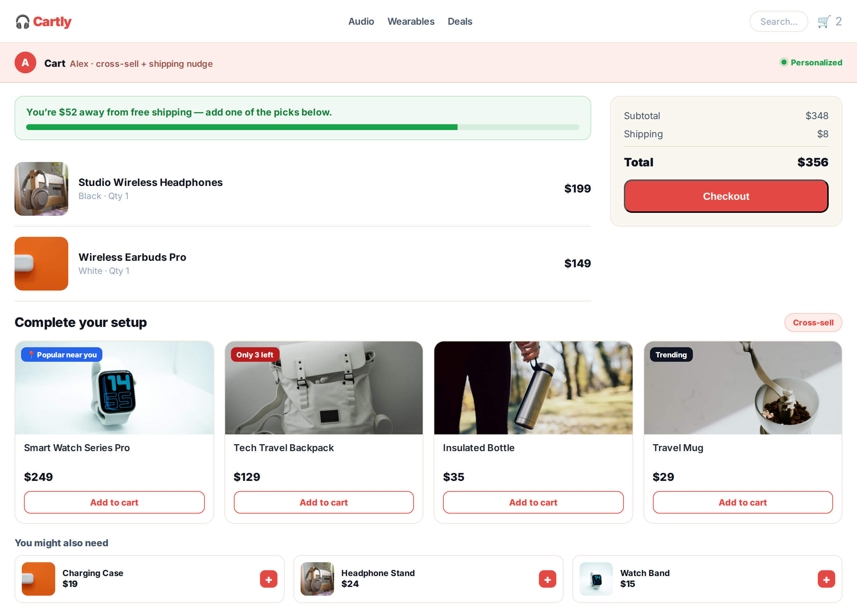Open the Audio menu

(x=361, y=21)
